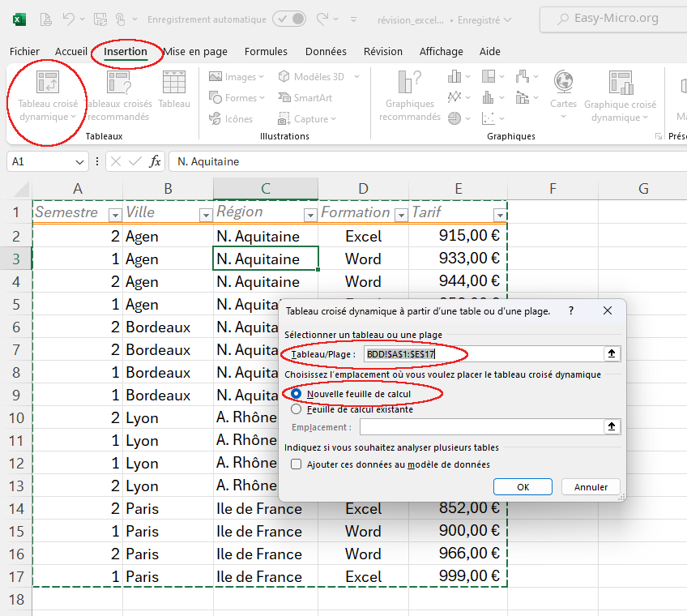Viewport: 687px width, 616px height.
Task: Open the Région column filter dropdown
Action: tap(310, 215)
